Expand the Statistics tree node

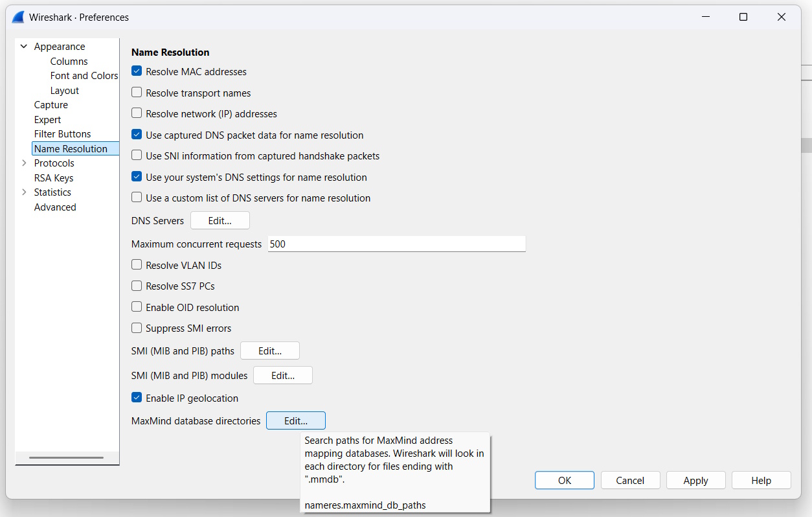click(24, 192)
